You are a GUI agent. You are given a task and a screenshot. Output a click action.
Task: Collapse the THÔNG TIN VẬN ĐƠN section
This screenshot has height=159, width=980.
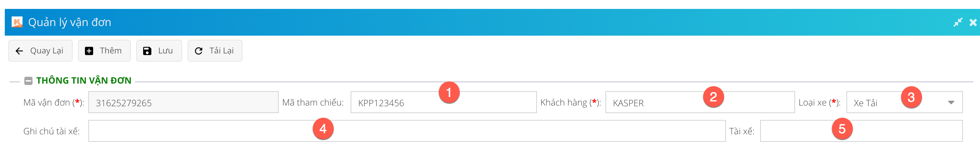28,81
